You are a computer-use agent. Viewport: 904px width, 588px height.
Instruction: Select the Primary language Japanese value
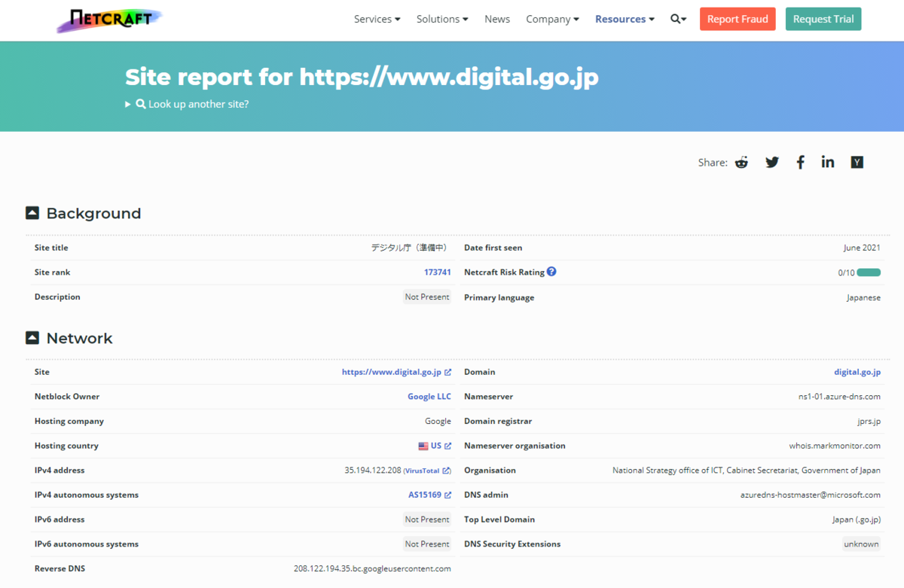(863, 297)
